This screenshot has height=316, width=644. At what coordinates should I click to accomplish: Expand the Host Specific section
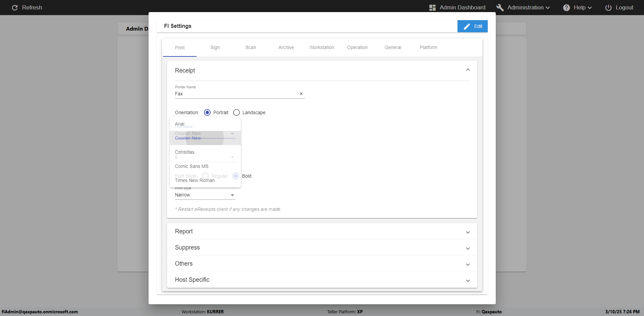(x=468, y=280)
